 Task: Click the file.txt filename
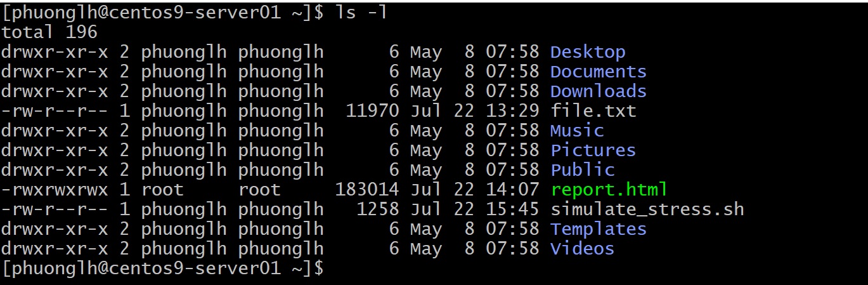pos(593,111)
